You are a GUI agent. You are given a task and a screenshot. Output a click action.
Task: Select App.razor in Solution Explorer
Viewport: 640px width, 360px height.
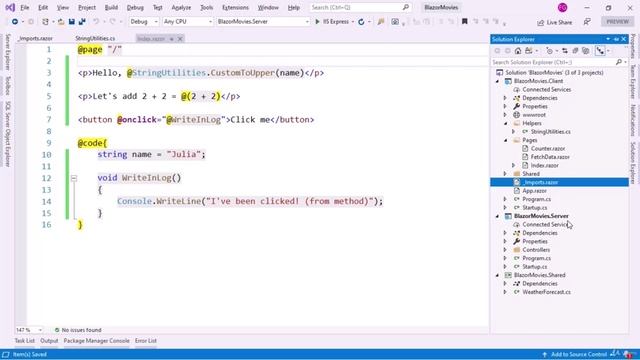pos(534,191)
